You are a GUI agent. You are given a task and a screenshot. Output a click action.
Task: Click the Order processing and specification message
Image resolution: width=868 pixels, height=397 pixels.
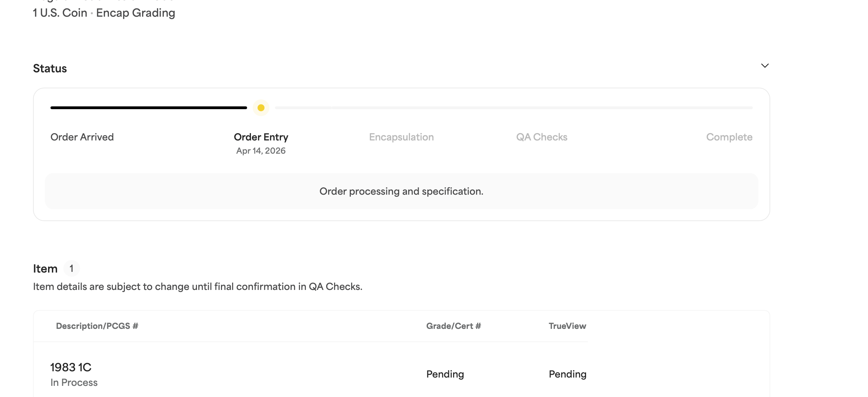tap(401, 191)
